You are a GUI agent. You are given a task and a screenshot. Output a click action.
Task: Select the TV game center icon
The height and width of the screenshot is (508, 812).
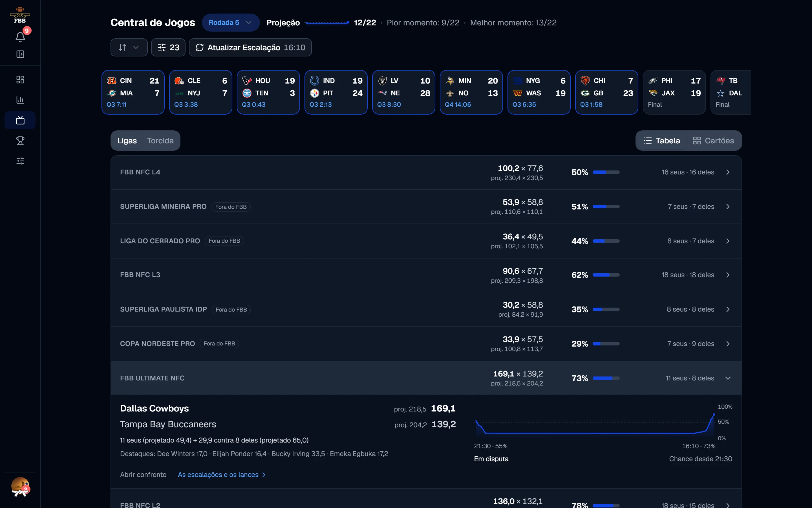pyautogui.click(x=20, y=120)
